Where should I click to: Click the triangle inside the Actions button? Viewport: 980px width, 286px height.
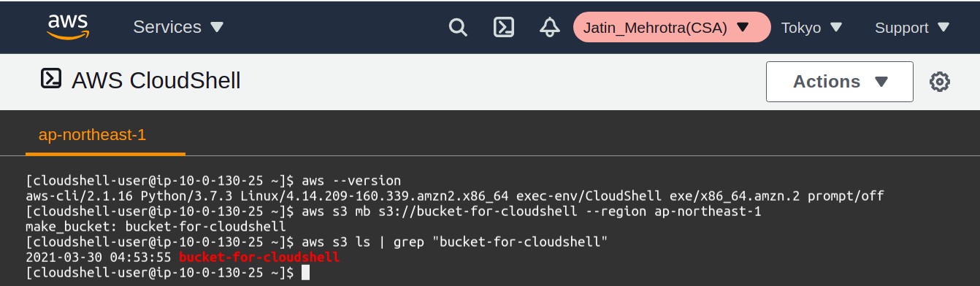point(881,82)
